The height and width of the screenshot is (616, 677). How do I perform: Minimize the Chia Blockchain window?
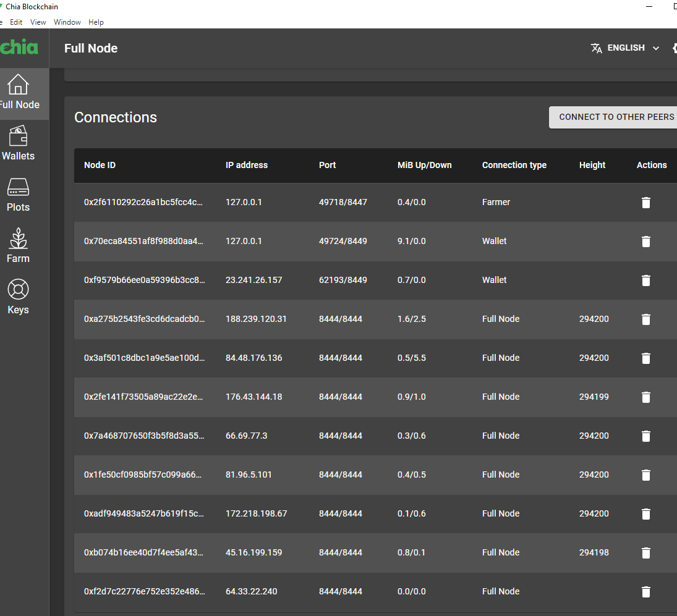(x=649, y=6)
